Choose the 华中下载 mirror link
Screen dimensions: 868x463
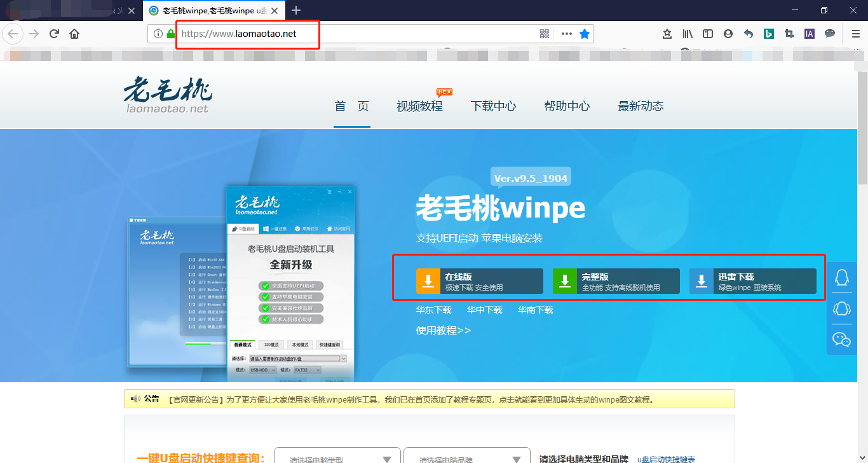pos(485,310)
